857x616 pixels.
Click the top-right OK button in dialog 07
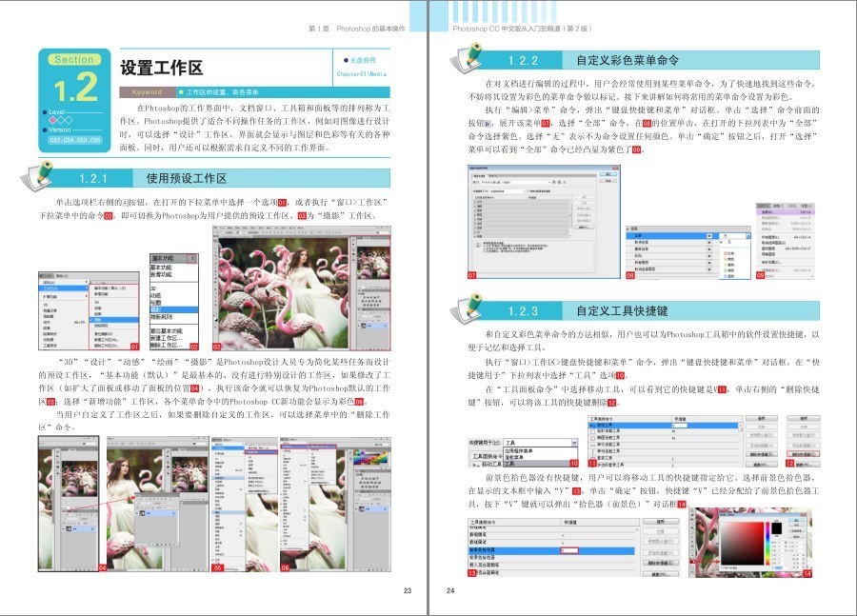pyautogui.click(x=608, y=174)
